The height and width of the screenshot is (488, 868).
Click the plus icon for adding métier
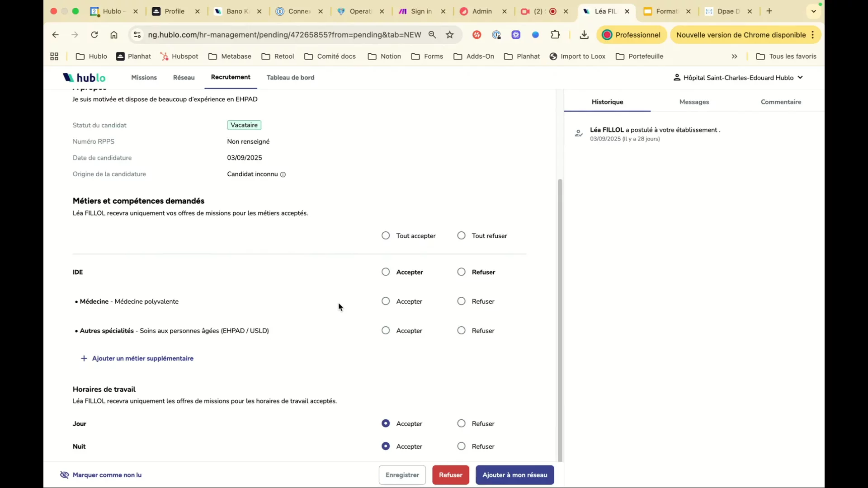tap(84, 358)
